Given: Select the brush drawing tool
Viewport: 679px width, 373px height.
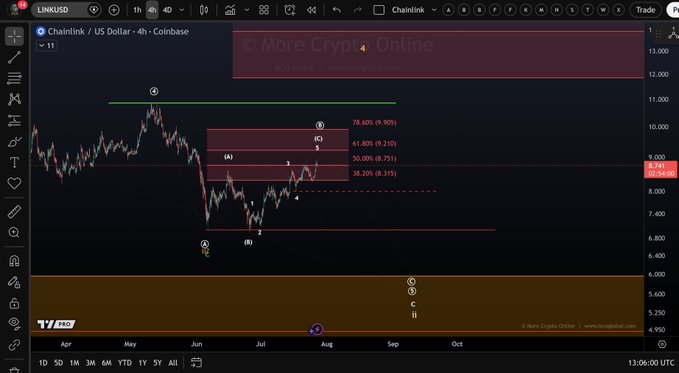Looking at the screenshot, I should coord(14,142).
